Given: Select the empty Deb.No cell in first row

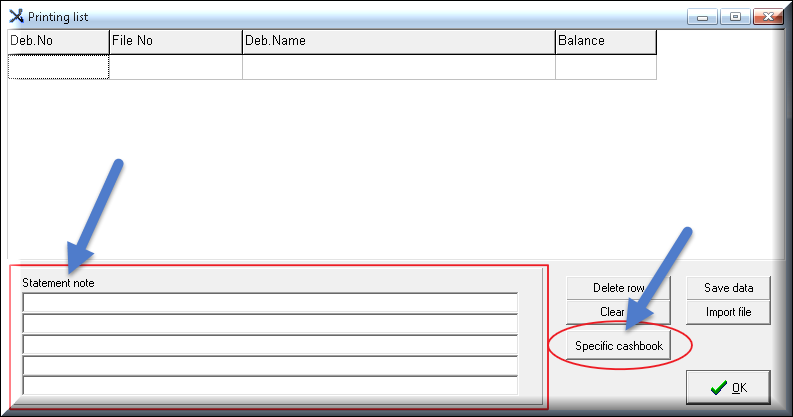Looking at the screenshot, I should [58, 67].
